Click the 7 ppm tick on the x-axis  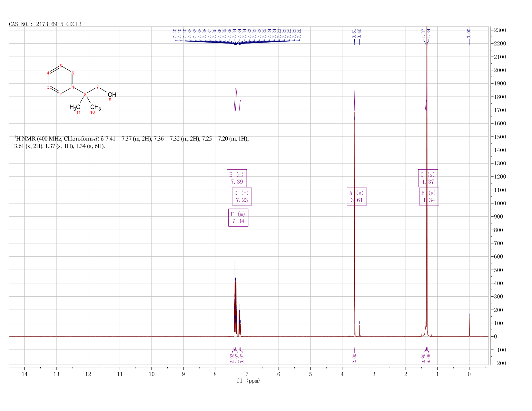click(x=247, y=374)
